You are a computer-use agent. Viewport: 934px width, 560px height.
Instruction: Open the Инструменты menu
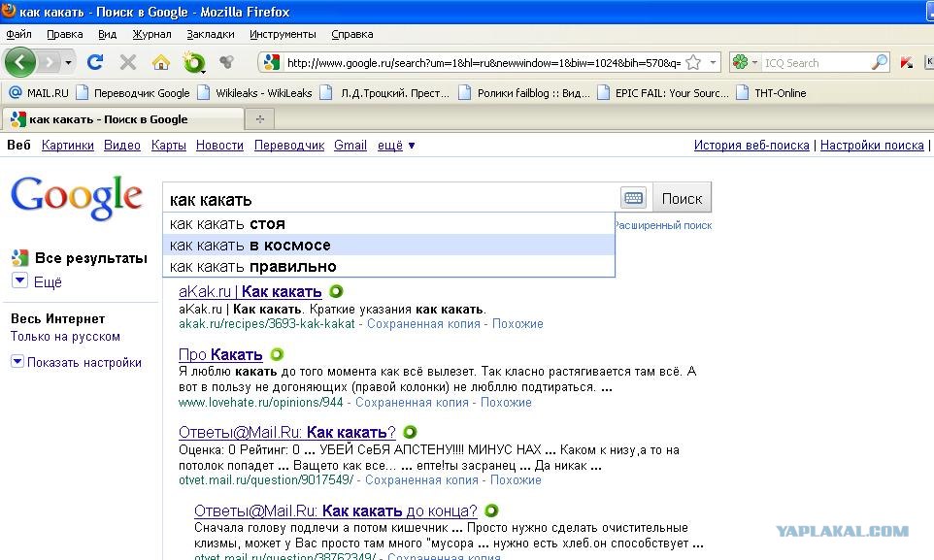[283, 34]
